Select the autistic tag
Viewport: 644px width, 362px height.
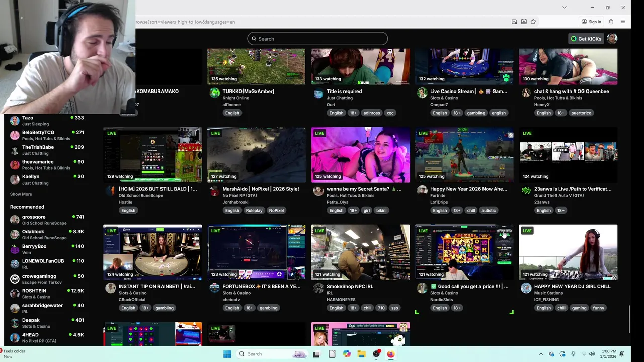coord(489,210)
